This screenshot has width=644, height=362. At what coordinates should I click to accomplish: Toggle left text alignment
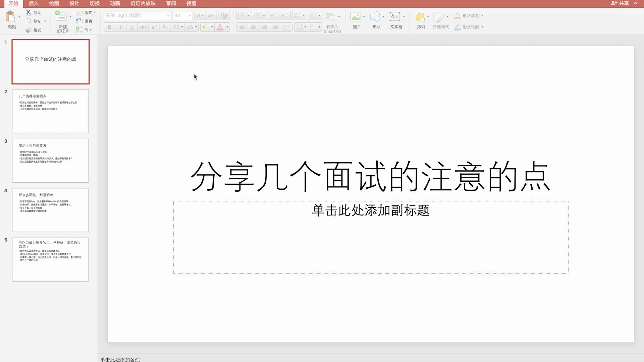click(242, 27)
